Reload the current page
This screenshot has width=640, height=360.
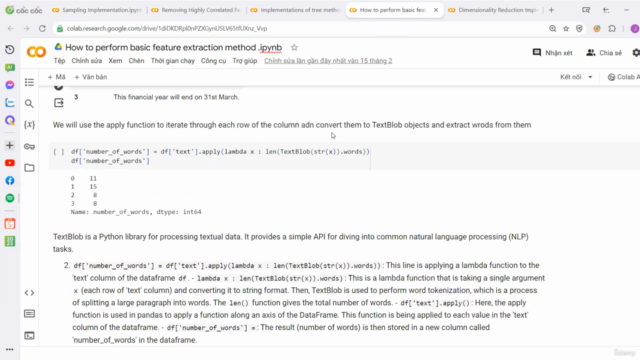[x=42, y=29]
